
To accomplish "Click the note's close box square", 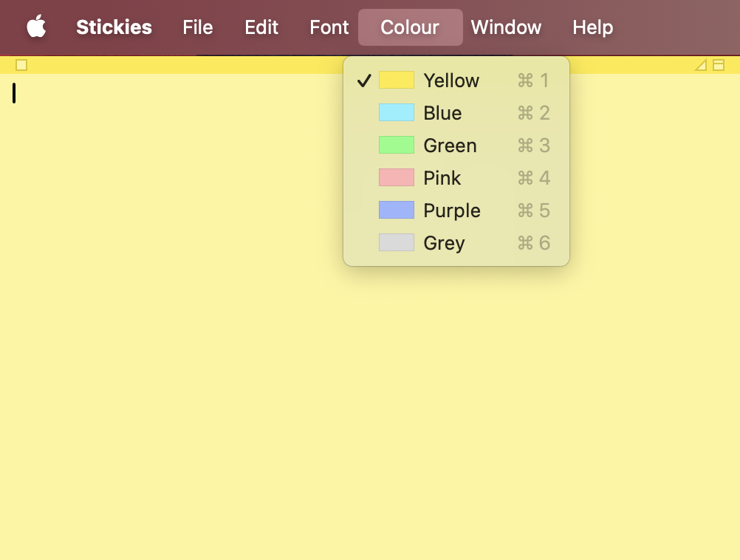I will (21, 64).
